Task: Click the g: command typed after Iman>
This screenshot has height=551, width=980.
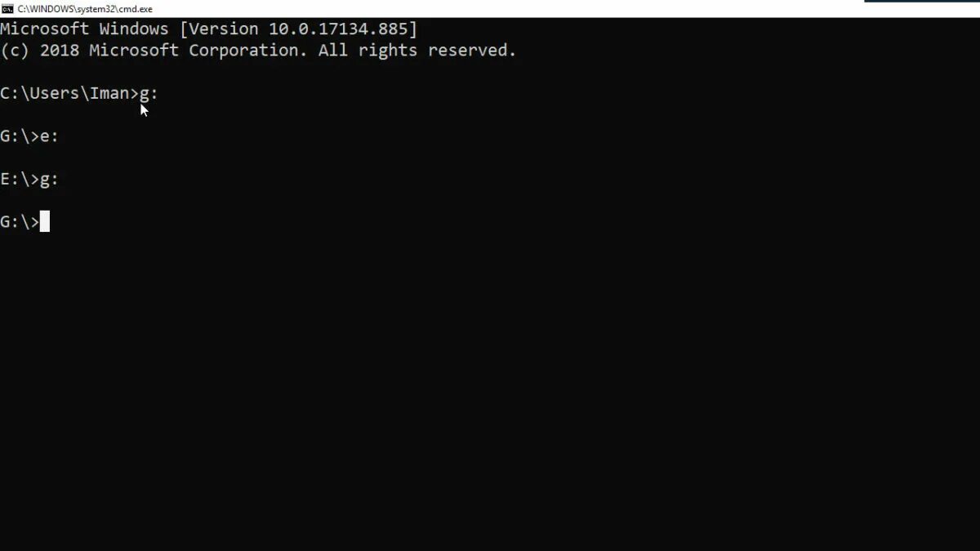Action: tap(149, 94)
